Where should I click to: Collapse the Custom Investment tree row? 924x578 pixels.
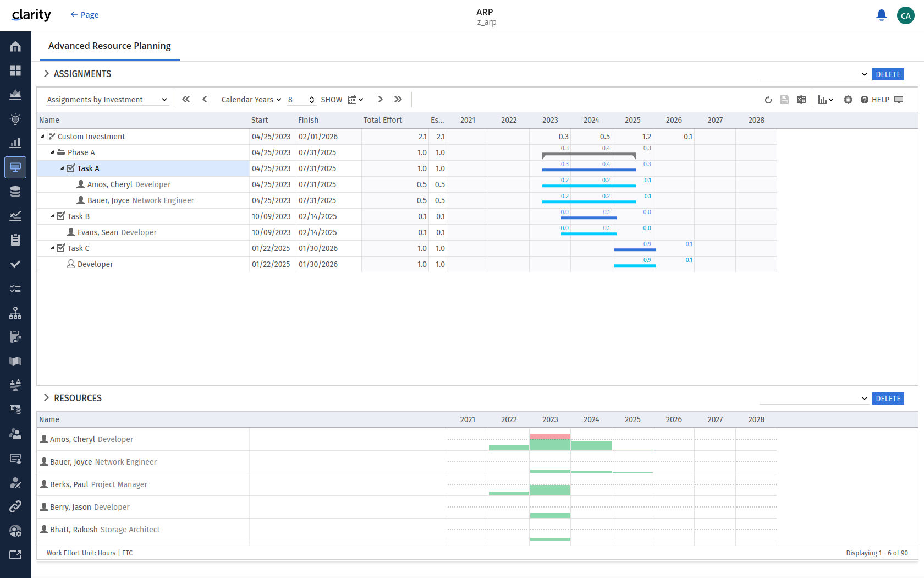pos(42,137)
